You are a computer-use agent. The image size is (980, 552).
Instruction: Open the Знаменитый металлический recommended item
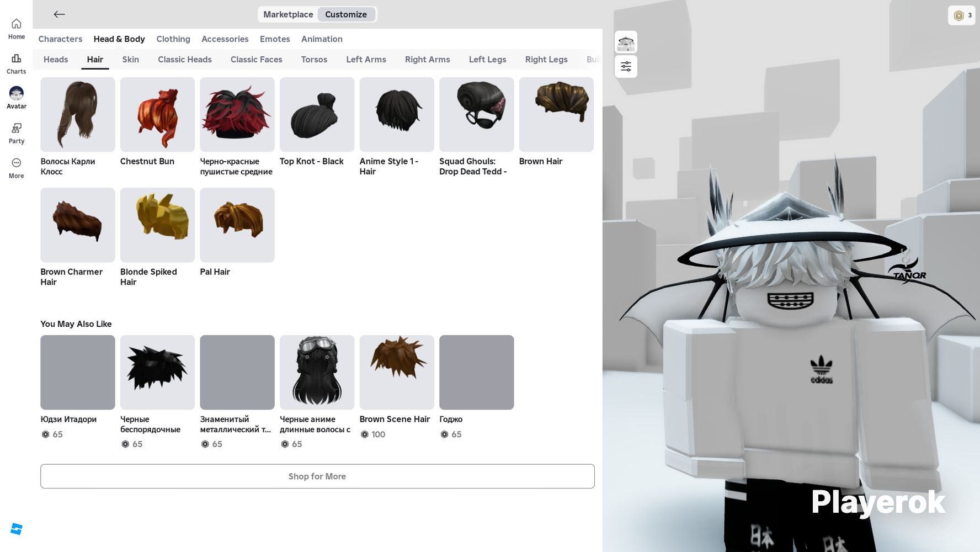tap(237, 372)
